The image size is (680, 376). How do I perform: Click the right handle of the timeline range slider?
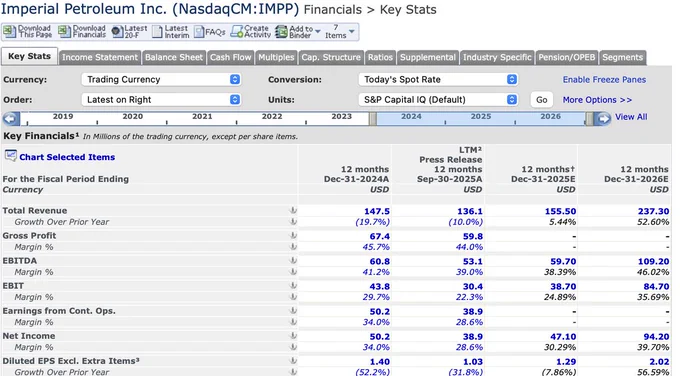589,119
